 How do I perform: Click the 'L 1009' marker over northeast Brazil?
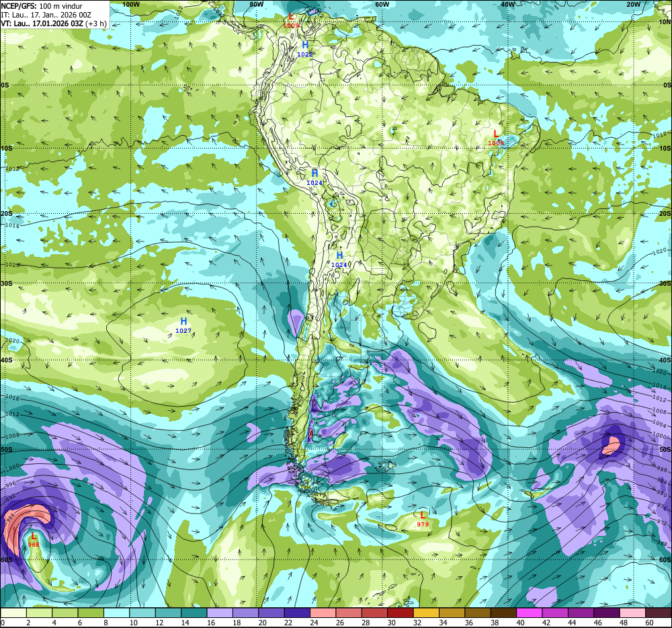(496, 138)
